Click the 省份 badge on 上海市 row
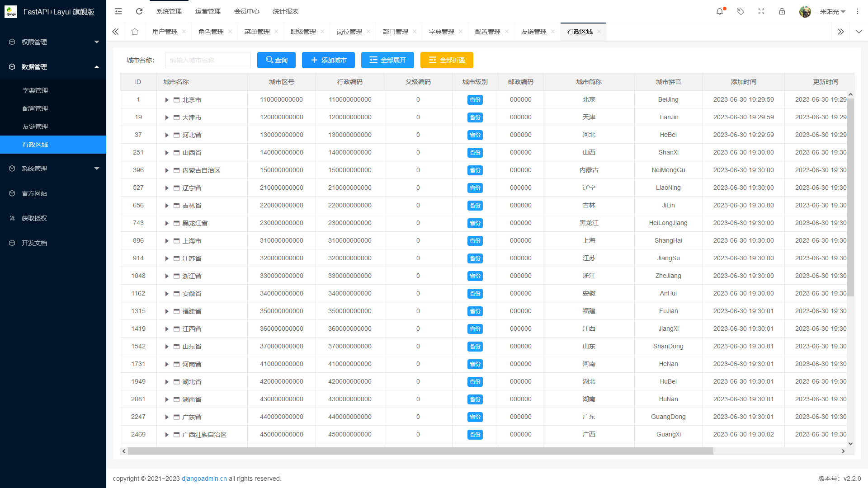 click(x=475, y=240)
